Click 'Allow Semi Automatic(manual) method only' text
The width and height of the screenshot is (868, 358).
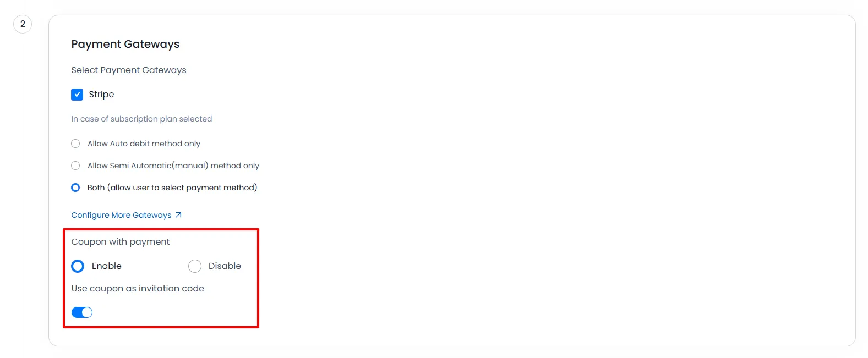click(173, 166)
